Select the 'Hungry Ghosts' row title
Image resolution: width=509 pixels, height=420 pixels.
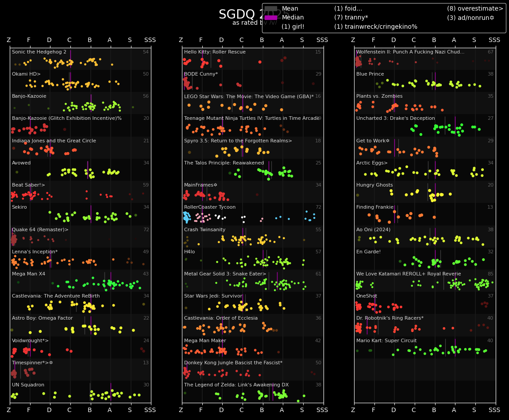coord(374,185)
